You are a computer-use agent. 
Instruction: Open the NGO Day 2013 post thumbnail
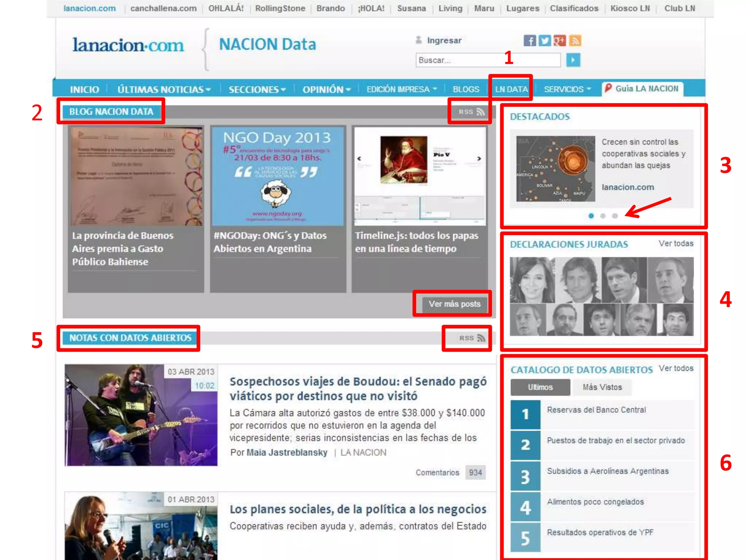(278, 176)
